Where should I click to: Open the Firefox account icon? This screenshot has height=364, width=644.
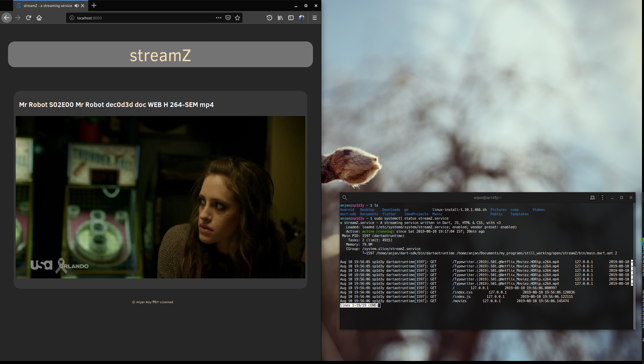pyautogui.click(x=302, y=18)
